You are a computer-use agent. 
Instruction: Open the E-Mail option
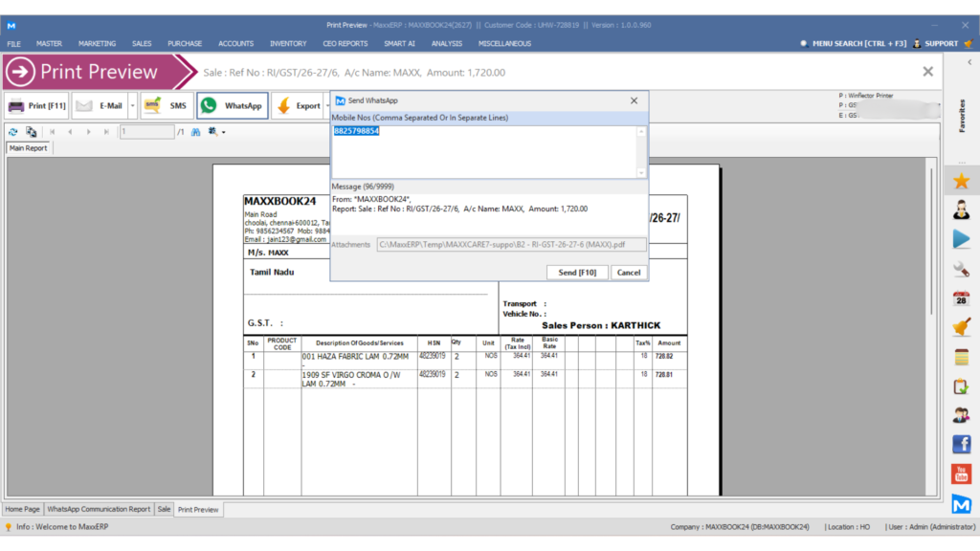(100, 105)
